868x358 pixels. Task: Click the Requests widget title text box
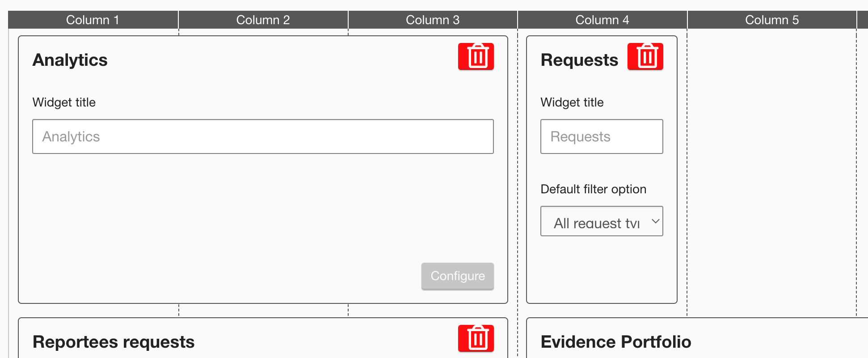[x=601, y=136]
